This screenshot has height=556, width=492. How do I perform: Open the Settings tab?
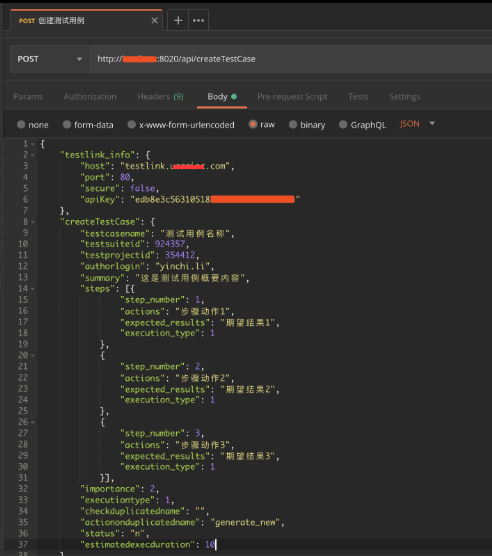coord(404,96)
